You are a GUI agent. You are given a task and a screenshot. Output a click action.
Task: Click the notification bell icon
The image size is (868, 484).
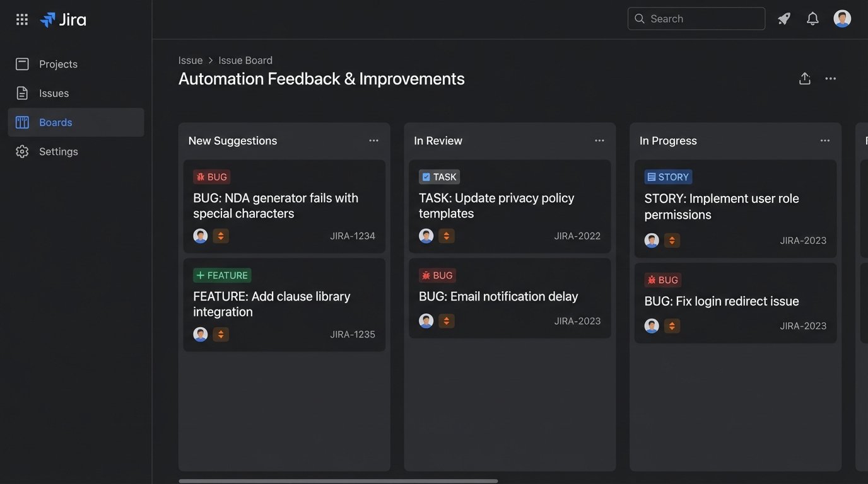(812, 18)
